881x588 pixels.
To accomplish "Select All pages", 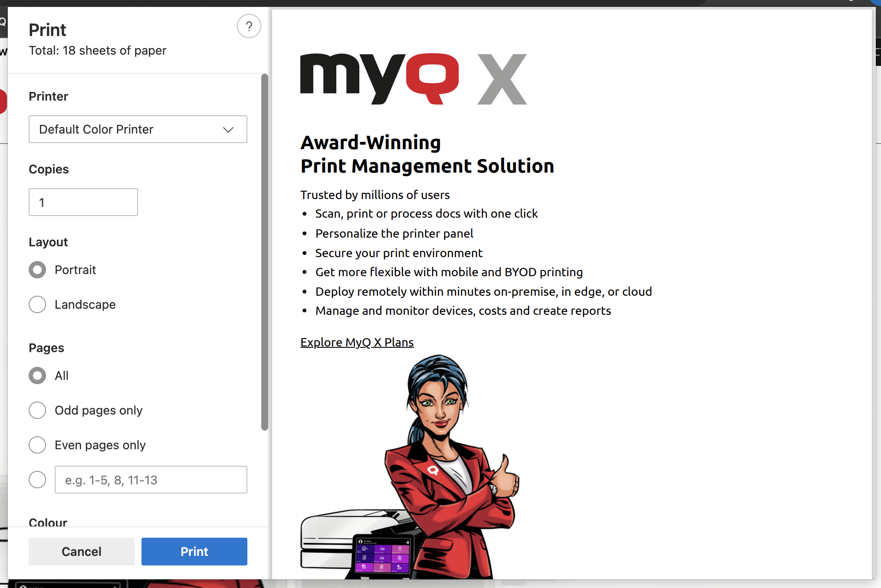I will pyautogui.click(x=37, y=376).
